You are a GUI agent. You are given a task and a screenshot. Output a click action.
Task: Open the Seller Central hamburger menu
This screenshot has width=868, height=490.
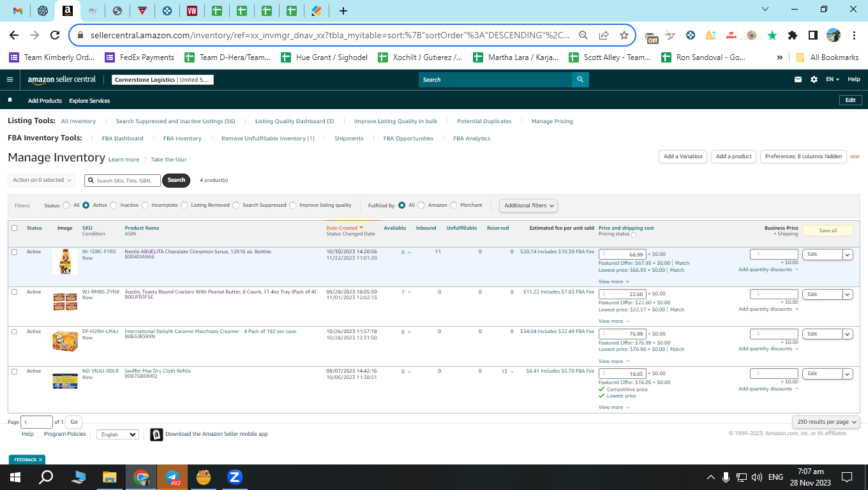coord(10,80)
